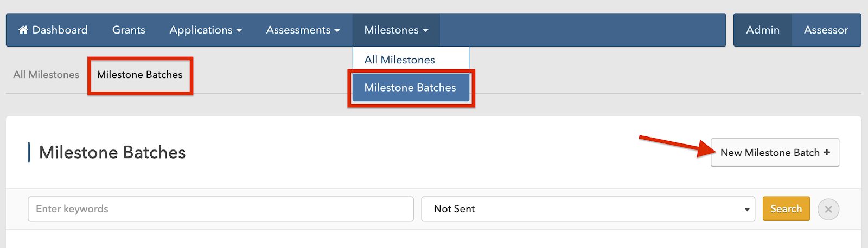This screenshot has height=248, width=868.
Task: Select Milestone Batches in dropdown list
Action: (x=411, y=88)
